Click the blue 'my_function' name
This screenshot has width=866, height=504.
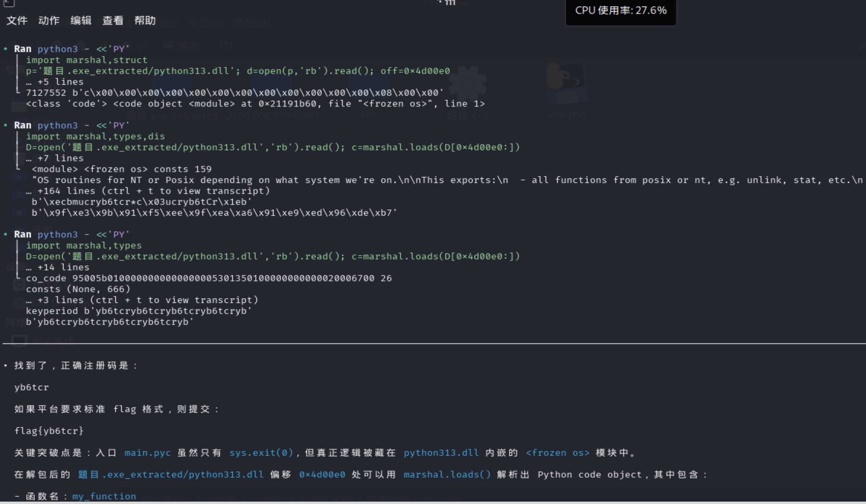(104, 496)
